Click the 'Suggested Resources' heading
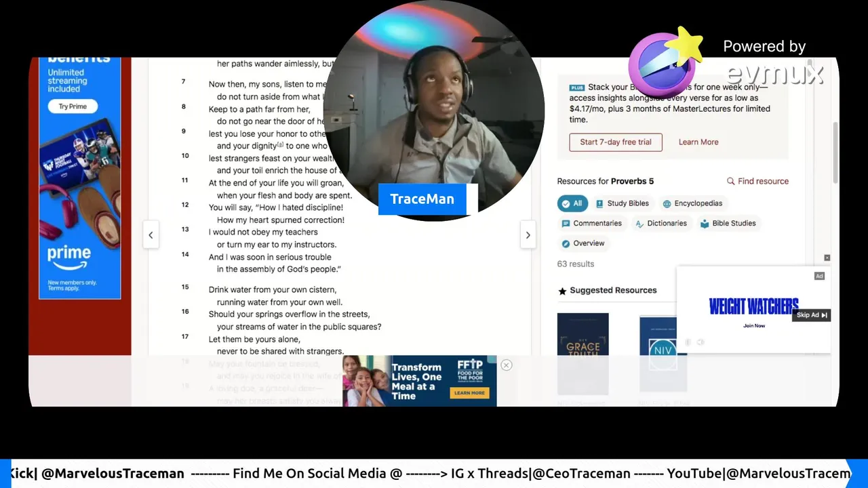Screen dimensions: 868x488 (613, 290)
